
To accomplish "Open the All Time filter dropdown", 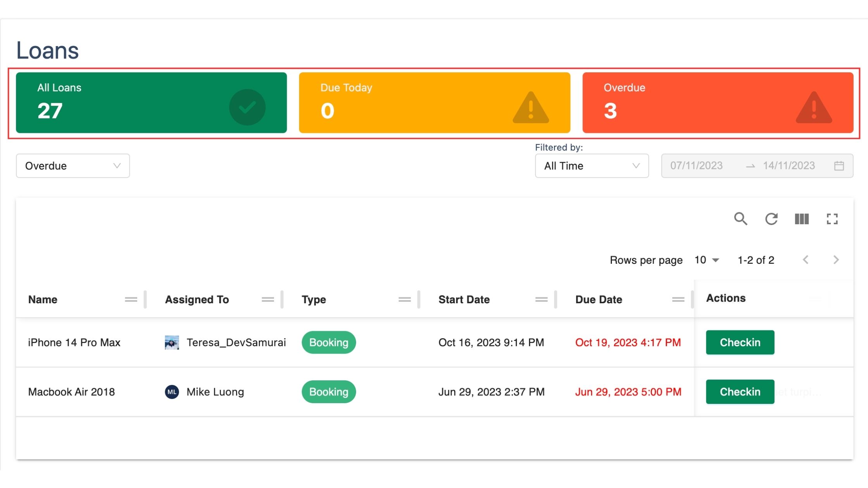I will (592, 166).
